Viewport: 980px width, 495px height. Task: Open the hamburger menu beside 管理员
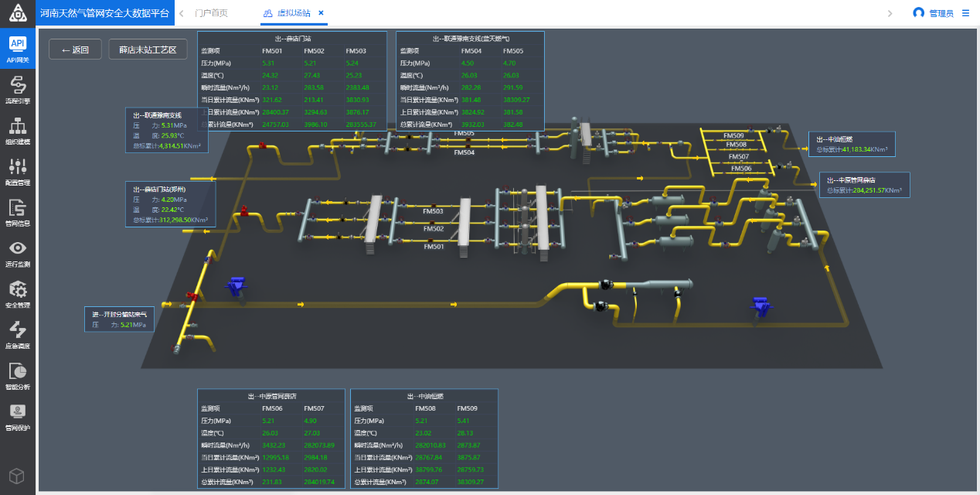click(965, 13)
